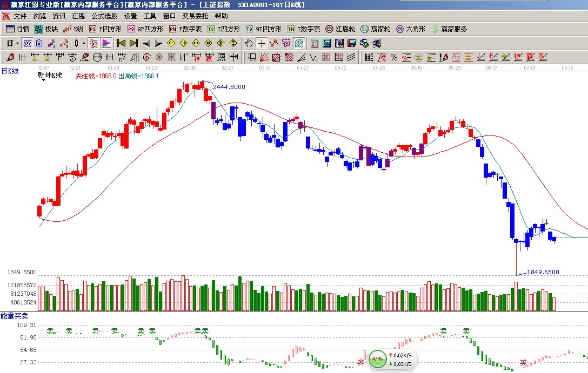Open the 公式选股 menu
The height and width of the screenshot is (373, 588).
click(104, 16)
